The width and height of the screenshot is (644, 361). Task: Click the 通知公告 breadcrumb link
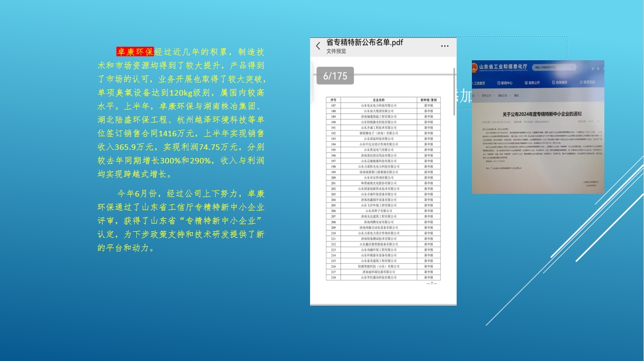(502, 96)
